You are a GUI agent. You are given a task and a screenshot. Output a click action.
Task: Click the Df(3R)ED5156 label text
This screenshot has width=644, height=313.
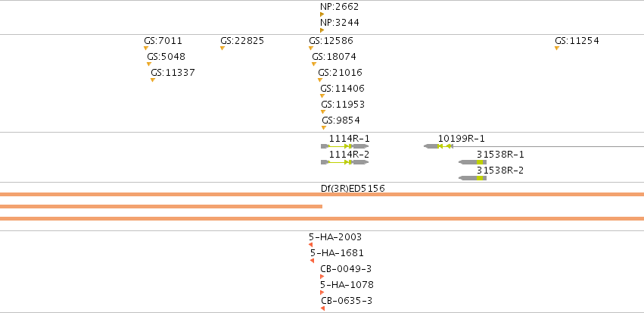pos(353,189)
